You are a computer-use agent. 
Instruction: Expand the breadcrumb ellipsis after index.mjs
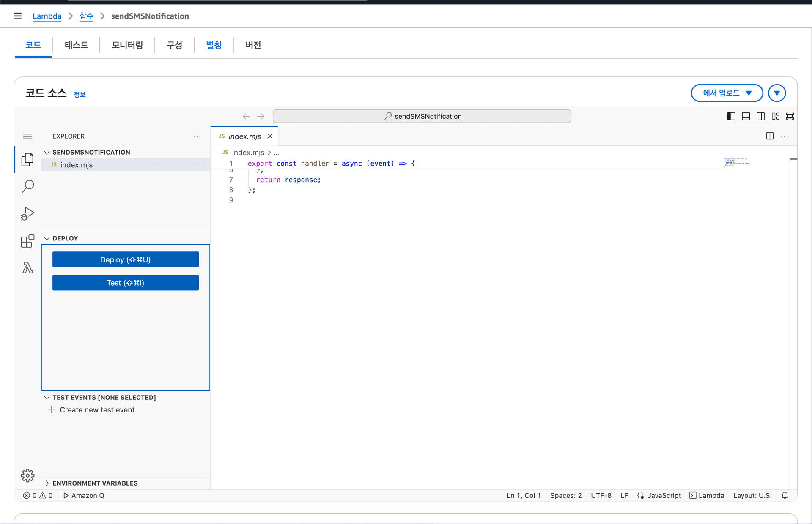pyautogui.click(x=277, y=153)
